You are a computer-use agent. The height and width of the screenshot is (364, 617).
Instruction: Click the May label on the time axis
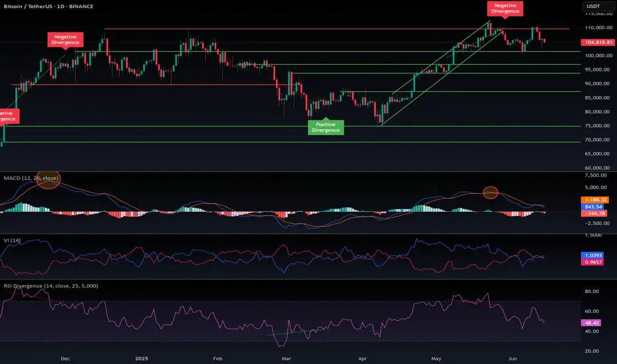point(436,359)
